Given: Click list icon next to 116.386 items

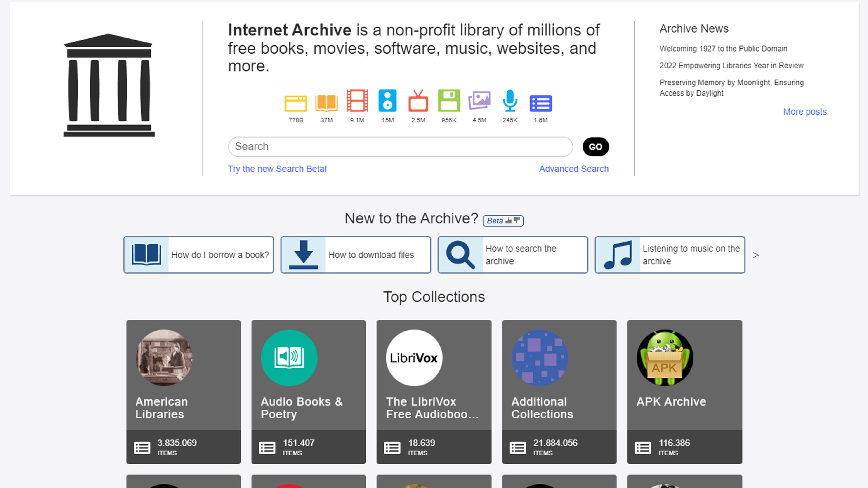Looking at the screenshot, I should click(x=643, y=448).
